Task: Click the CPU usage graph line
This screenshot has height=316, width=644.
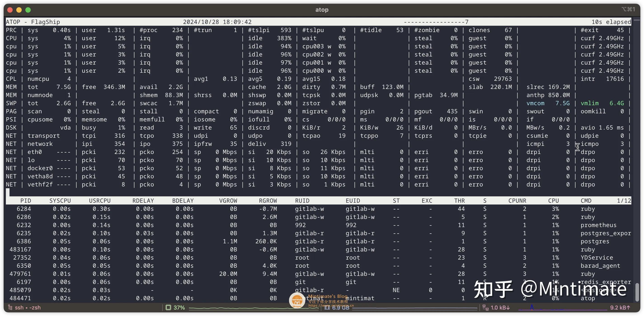Action: [x=254, y=308]
